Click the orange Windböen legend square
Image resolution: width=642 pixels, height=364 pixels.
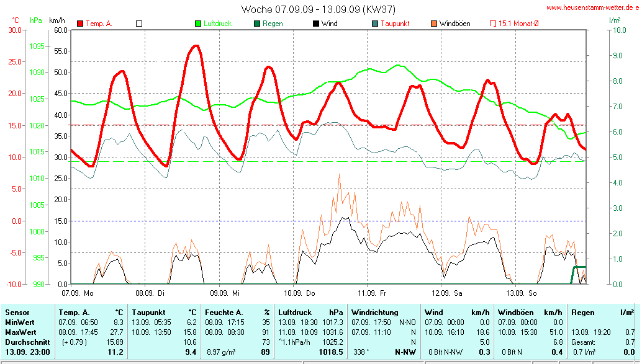point(434,24)
